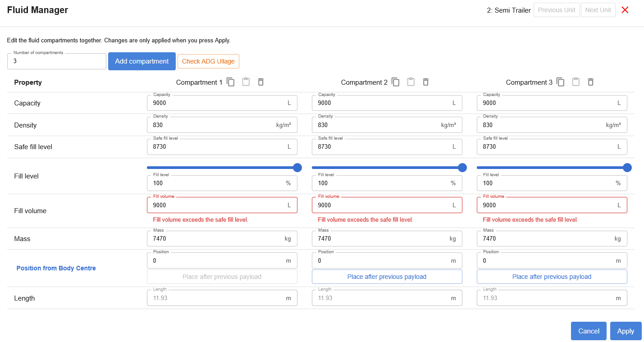Adjust Compartment 3 fill level slider

(x=627, y=168)
